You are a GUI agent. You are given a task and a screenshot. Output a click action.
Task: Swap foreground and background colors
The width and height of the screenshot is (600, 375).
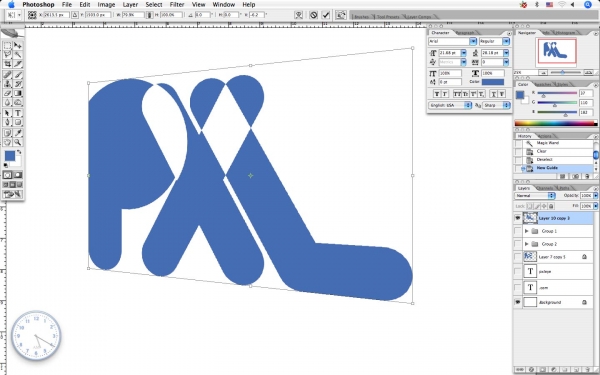point(19,152)
